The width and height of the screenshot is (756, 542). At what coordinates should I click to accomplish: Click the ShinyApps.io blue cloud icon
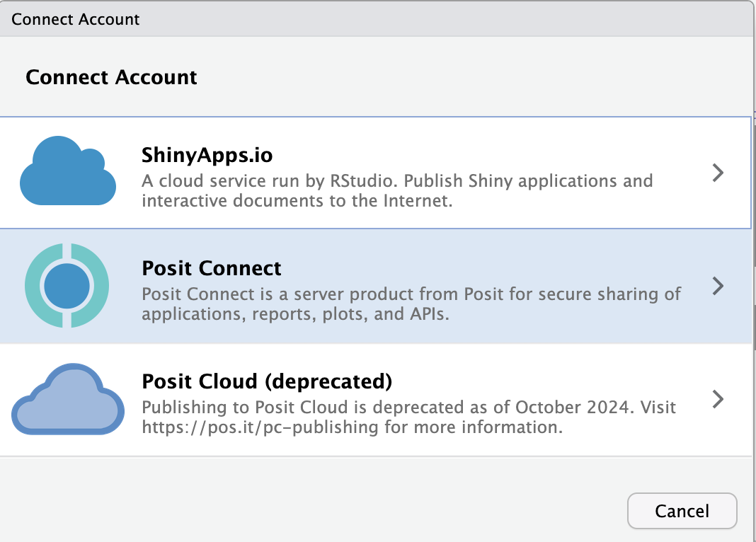68,172
